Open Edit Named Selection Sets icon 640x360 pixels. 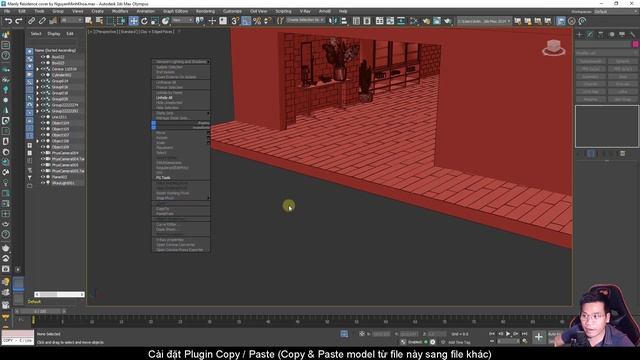(280, 21)
